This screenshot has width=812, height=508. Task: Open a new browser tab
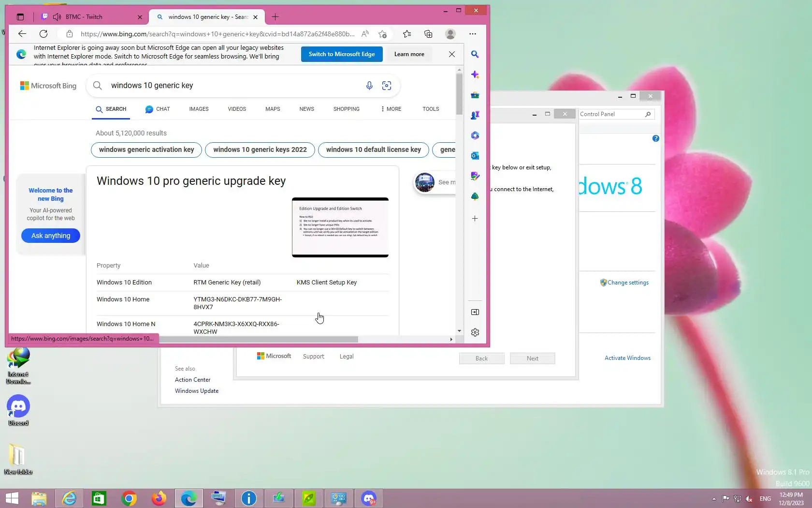point(275,17)
